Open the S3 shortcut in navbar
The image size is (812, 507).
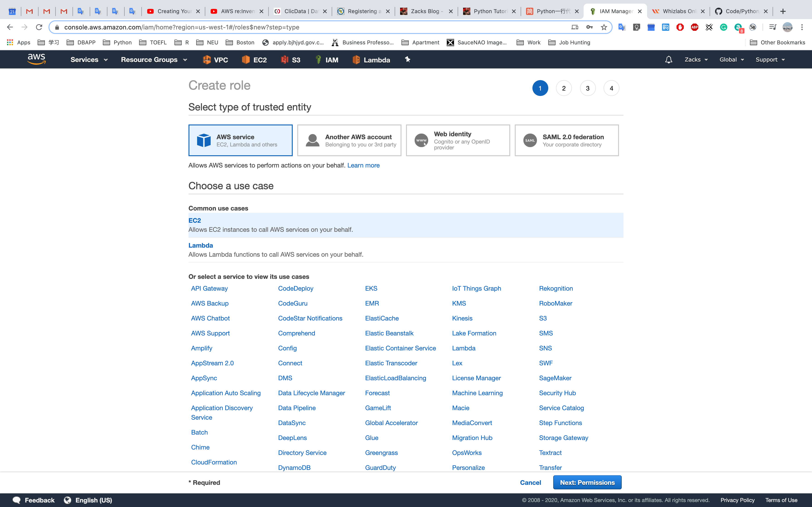coord(291,60)
